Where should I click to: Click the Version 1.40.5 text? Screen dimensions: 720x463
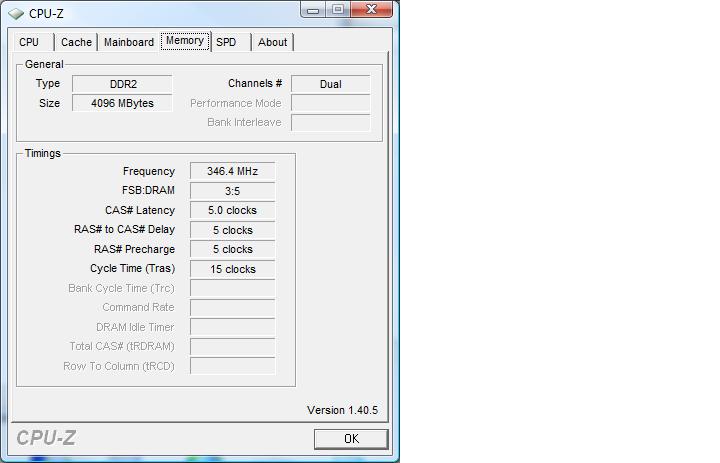pyautogui.click(x=343, y=410)
